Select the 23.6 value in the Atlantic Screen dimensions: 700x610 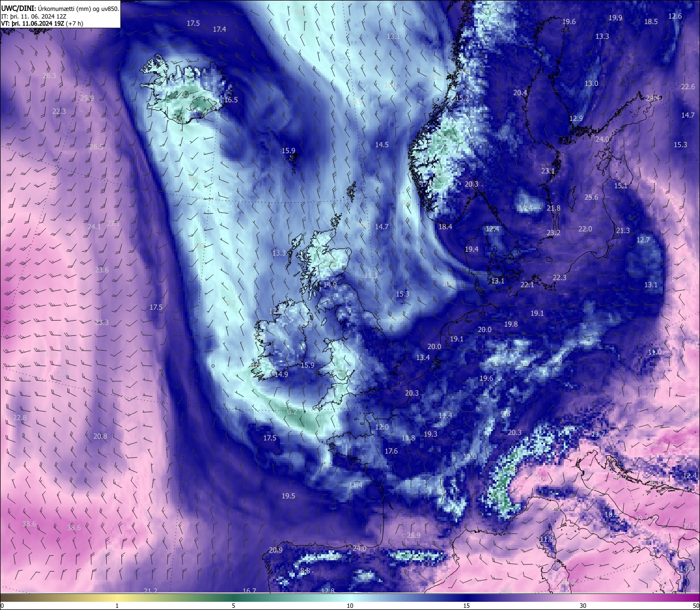coord(102,270)
